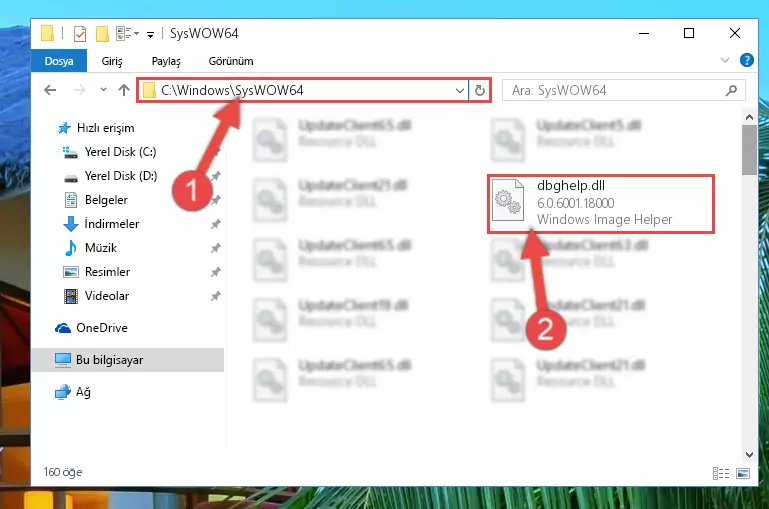Select Bu bilgisayar in navigation pane

[x=128, y=360]
